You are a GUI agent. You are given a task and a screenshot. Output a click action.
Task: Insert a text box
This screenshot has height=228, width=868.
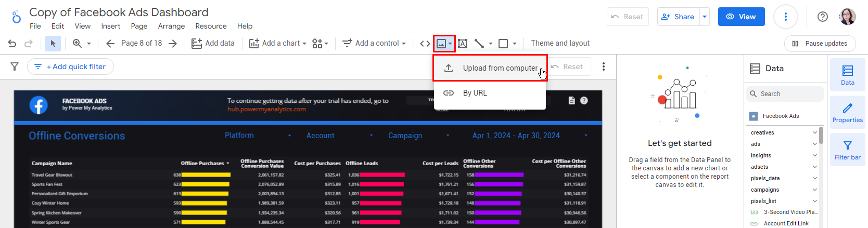pos(462,44)
